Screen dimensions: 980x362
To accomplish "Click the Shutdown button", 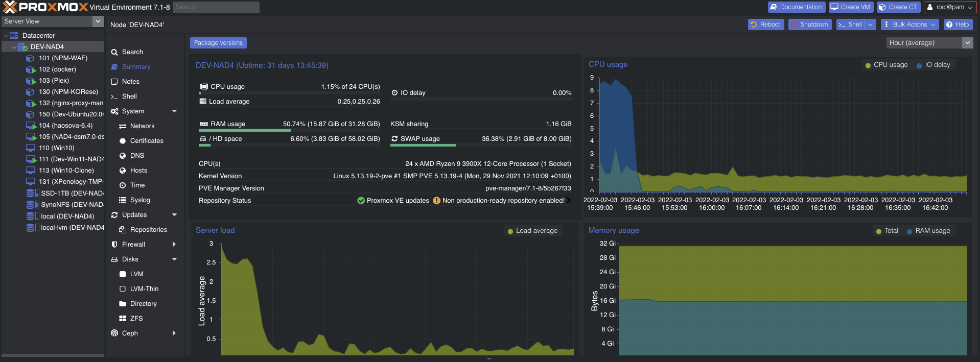I will tap(810, 25).
